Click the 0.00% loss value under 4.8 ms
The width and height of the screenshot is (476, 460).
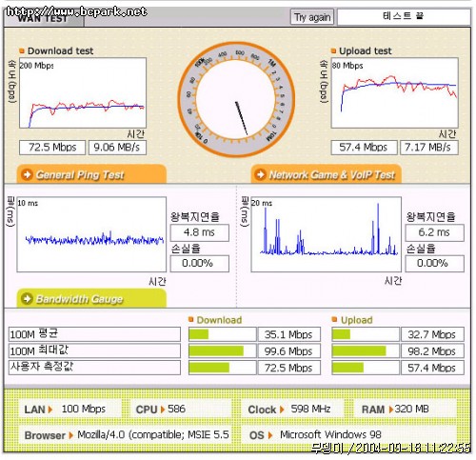click(x=199, y=263)
